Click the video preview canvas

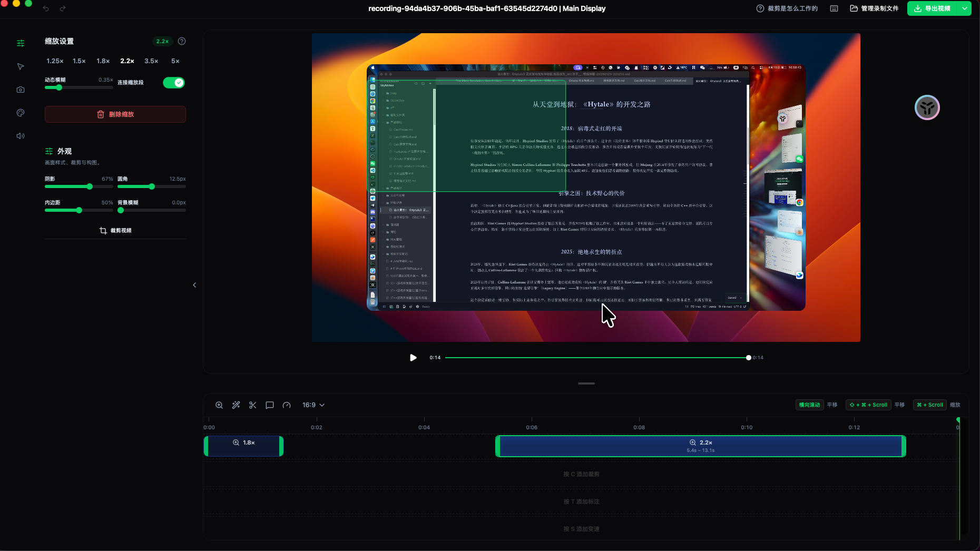(x=586, y=188)
